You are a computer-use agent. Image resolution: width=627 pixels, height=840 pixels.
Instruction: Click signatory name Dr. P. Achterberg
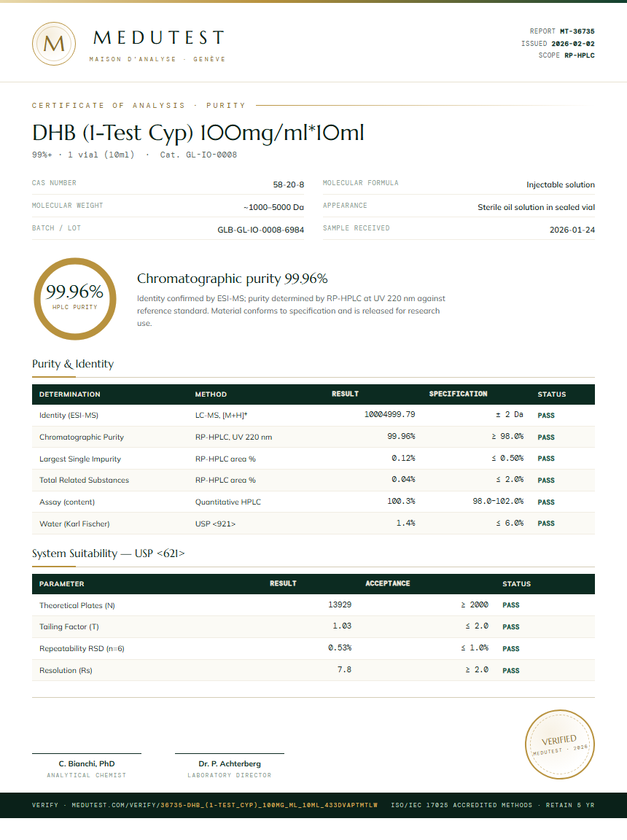pos(230,764)
